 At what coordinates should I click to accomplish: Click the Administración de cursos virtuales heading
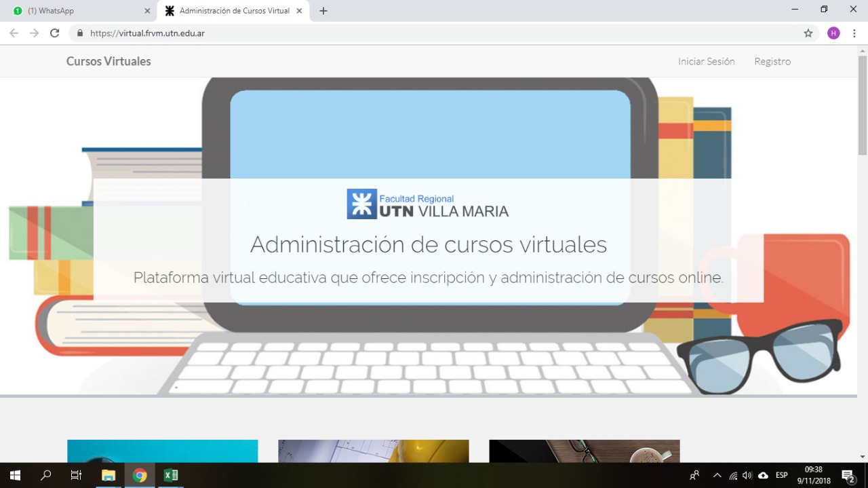point(429,244)
